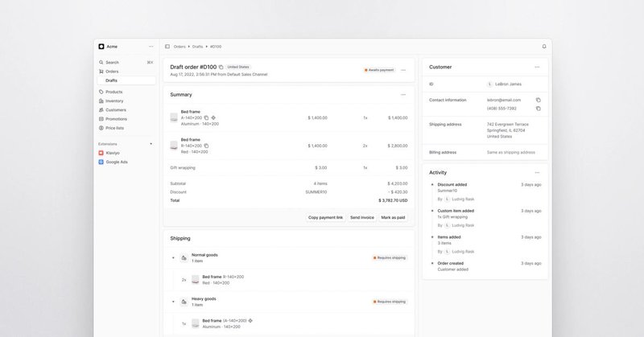Click Requires shipping badge for Normal goods
Image resolution: width=644 pixels, height=337 pixels.
pyautogui.click(x=390, y=258)
